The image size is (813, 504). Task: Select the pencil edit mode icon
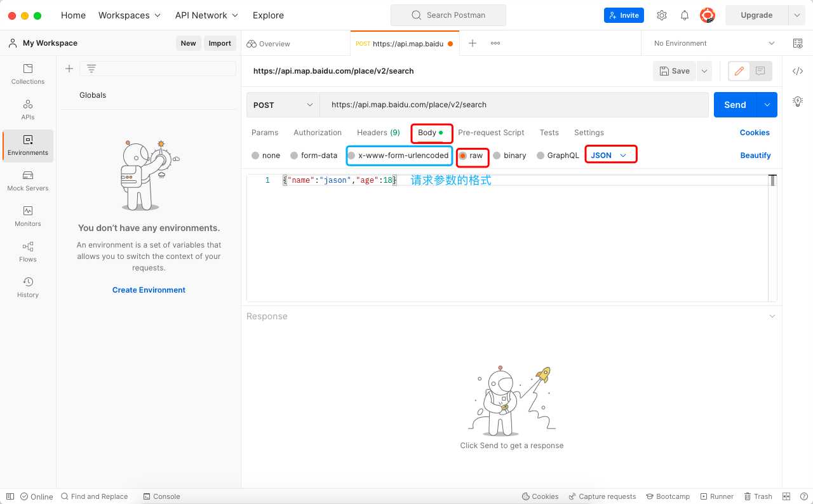739,71
